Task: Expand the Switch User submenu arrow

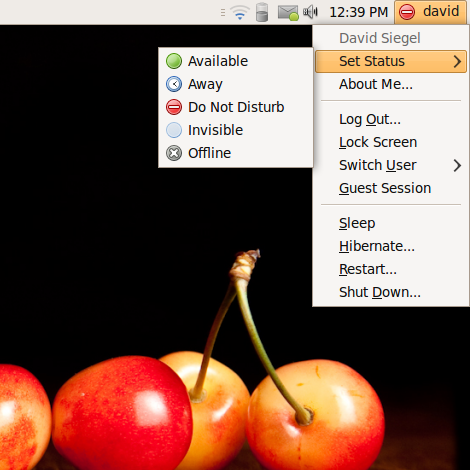Action: pos(457,165)
